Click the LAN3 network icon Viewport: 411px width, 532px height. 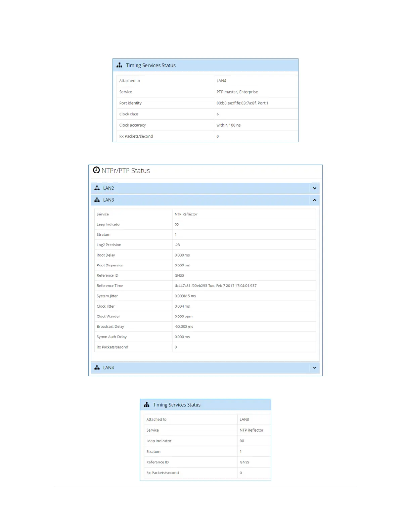[x=97, y=200]
